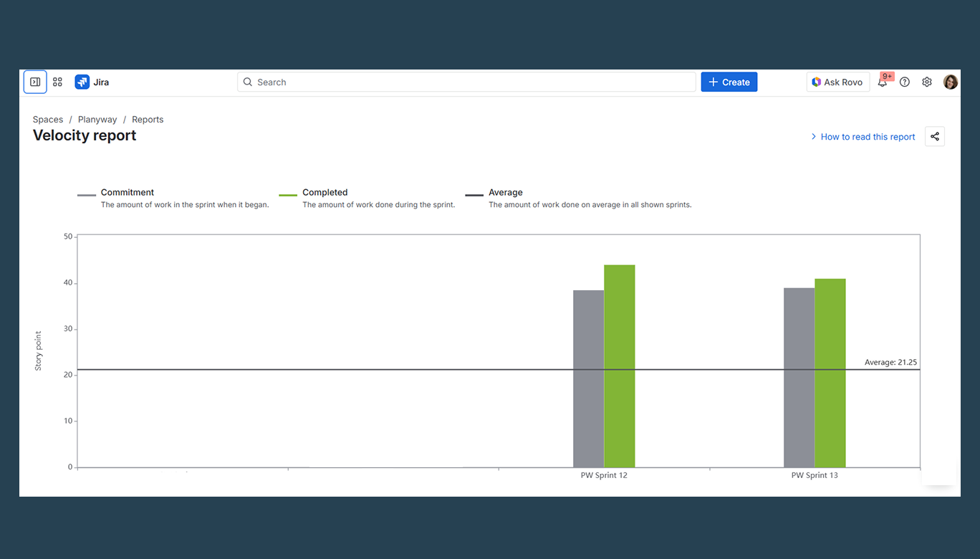
Task: Click the Completed legend green swatch
Action: (288, 195)
